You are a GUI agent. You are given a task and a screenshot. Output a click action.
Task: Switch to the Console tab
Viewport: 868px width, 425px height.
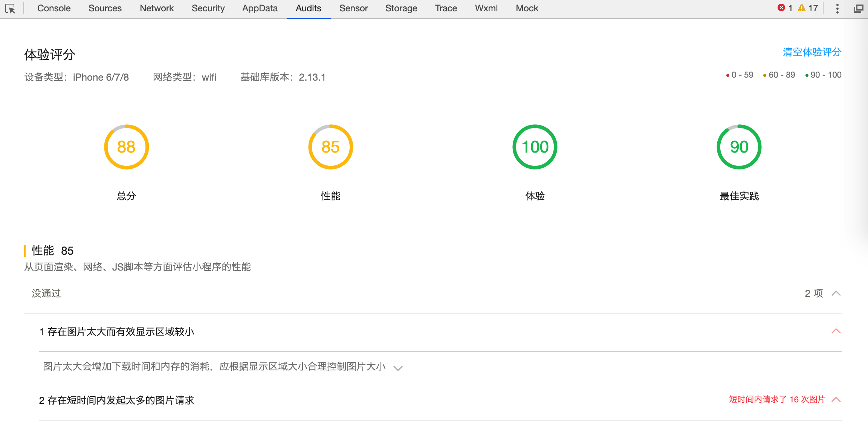click(54, 8)
